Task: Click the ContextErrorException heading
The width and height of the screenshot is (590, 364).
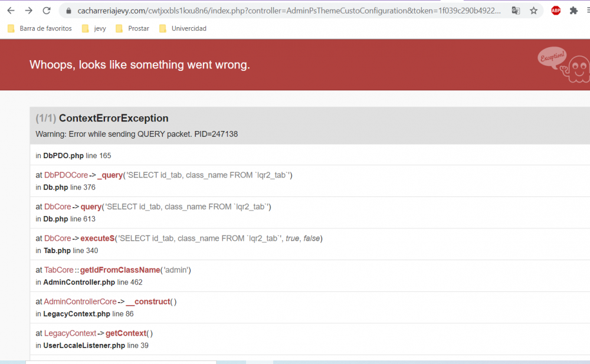Action: tap(114, 118)
